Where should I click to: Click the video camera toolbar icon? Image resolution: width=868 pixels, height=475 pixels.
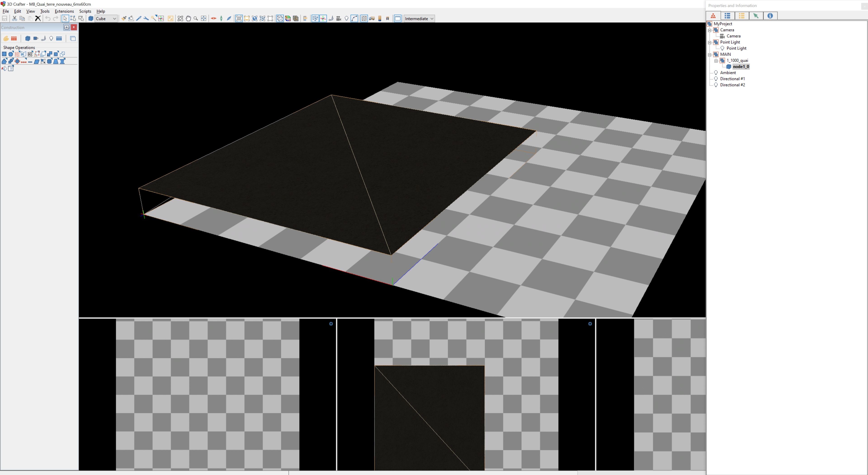pos(339,19)
